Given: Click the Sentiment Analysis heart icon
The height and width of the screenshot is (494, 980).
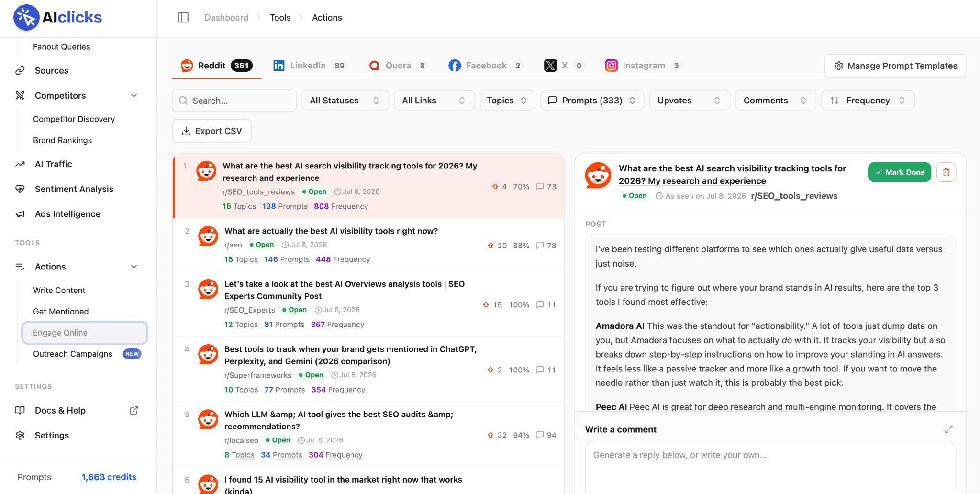Looking at the screenshot, I should point(20,189).
